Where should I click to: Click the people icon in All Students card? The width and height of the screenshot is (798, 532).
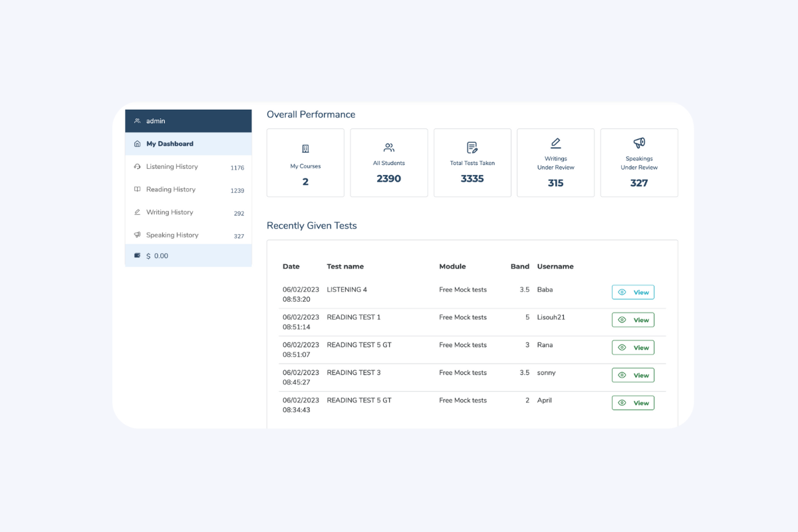pyautogui.click(x=389, y=148)
